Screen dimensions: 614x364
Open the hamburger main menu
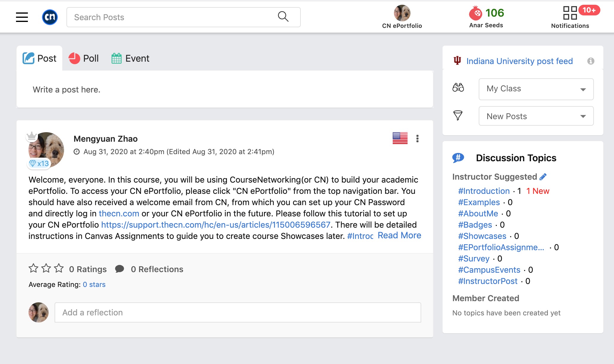[22, 17]
